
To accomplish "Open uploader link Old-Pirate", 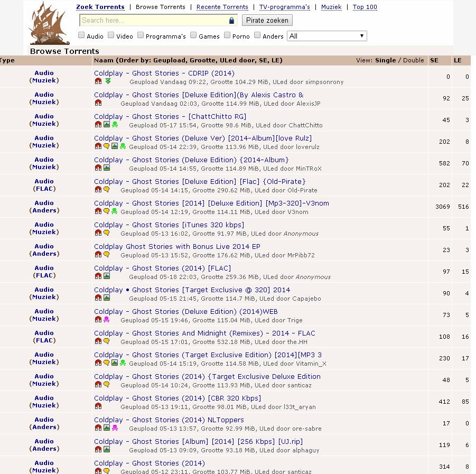I will (x=302, y=190).
